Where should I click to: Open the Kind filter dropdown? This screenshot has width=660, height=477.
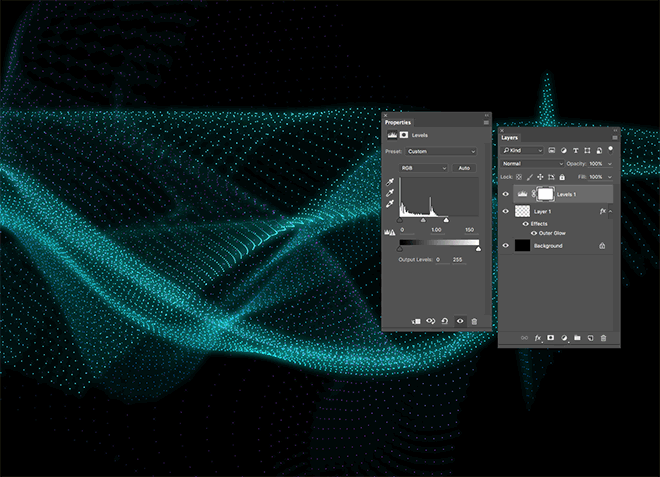pyautogui.click(x=522, y=150)
